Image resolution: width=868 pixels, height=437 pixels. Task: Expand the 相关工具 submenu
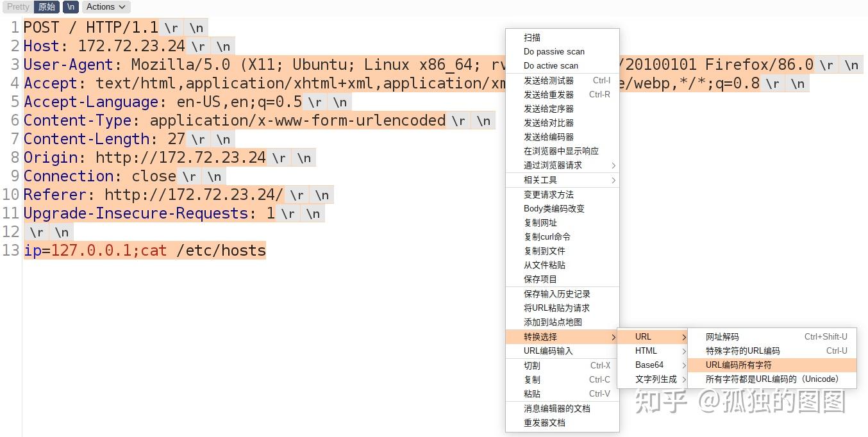click(540, 180)
